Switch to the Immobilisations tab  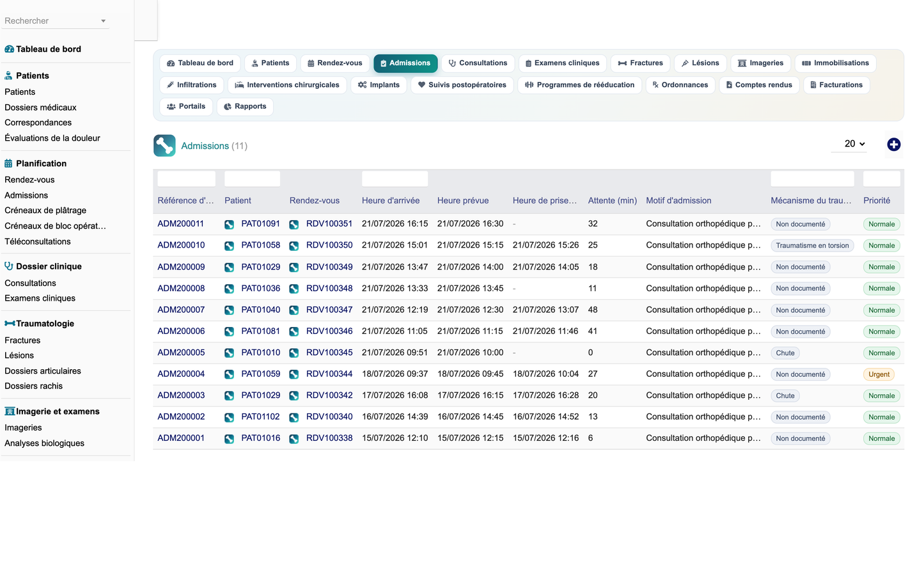pos(835,63)
